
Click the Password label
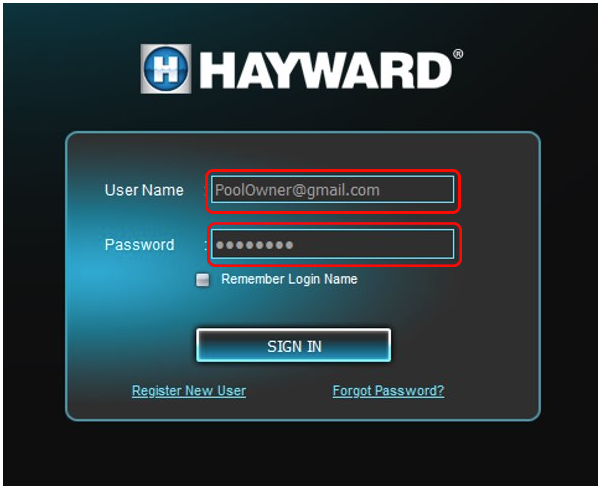pos(140,246)
